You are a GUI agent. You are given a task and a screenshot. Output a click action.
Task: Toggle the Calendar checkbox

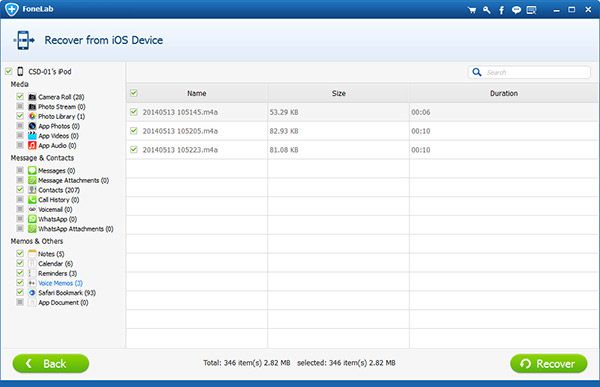20,263
